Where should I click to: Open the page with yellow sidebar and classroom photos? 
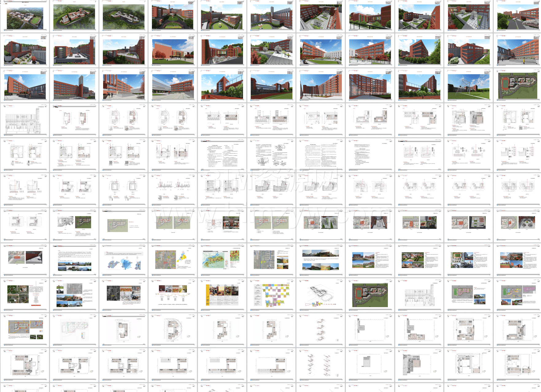point(222,295)
